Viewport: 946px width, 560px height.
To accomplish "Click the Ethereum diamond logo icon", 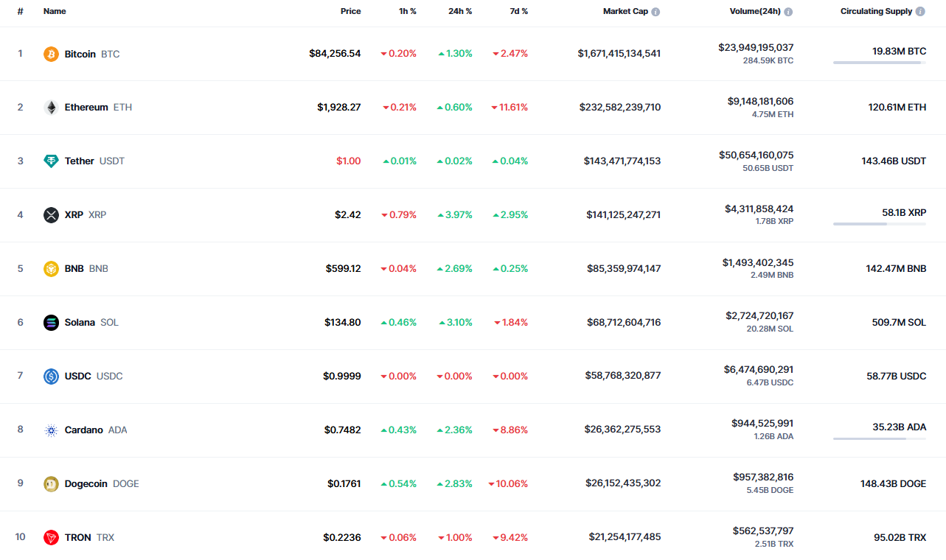I will pos(51,108).
